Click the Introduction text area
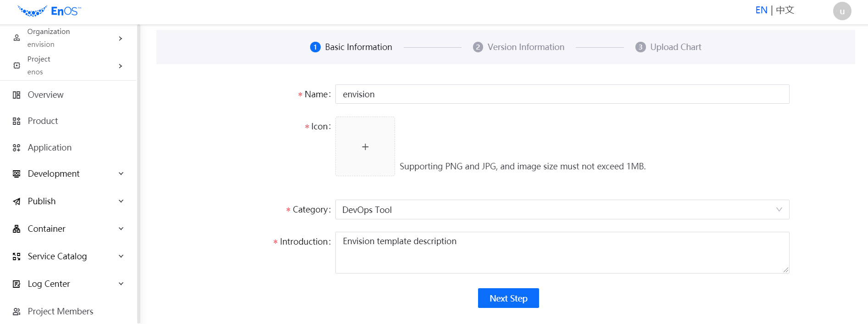The width and height of the screenshot is (868, 324). 562,253
